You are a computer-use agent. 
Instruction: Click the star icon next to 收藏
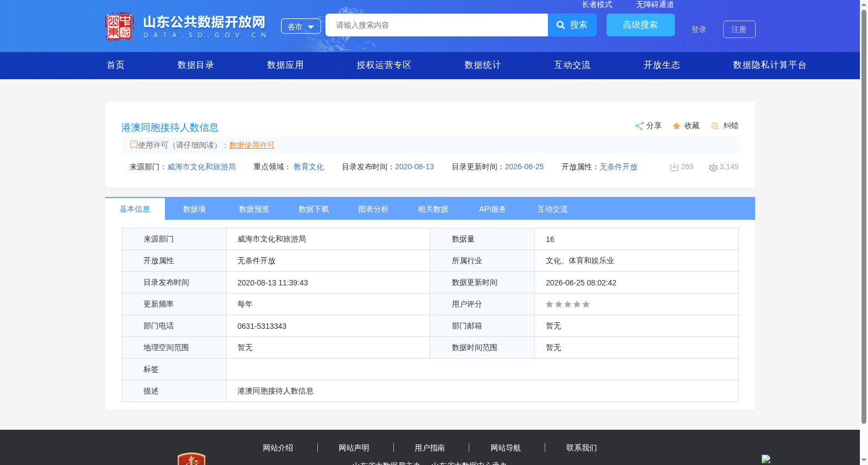click(676, 126)
